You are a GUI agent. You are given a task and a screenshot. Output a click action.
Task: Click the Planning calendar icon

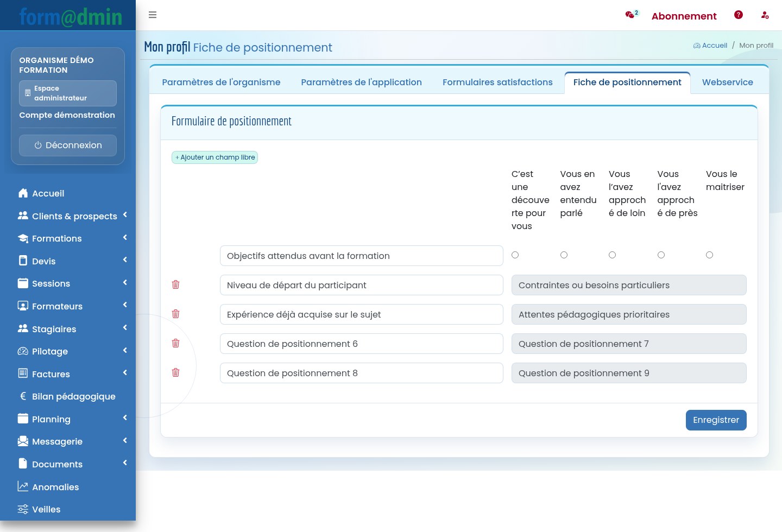[23, 419]
